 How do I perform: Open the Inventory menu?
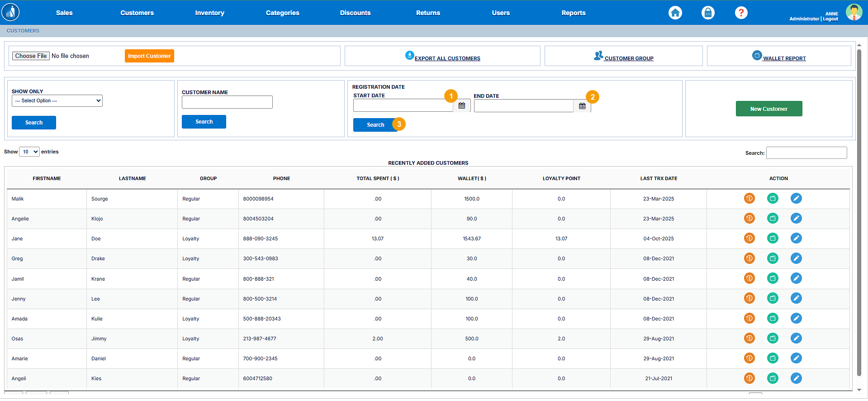[x=209, y=13]
